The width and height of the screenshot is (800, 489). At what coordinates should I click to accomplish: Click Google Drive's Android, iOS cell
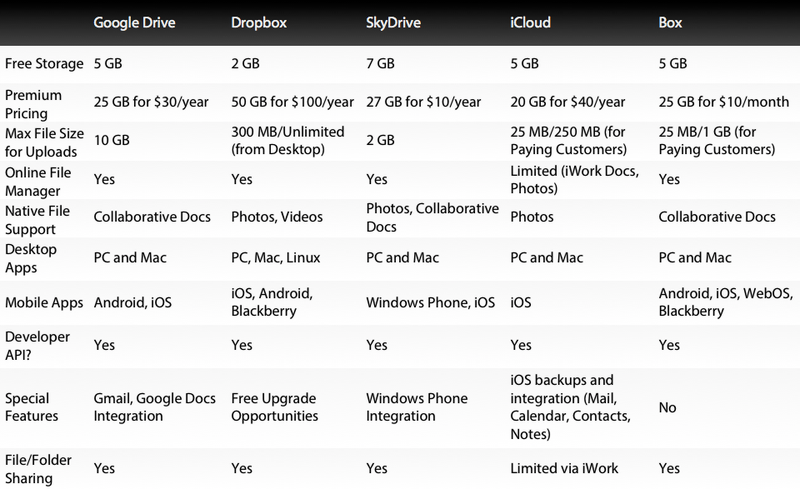[133, 303]
